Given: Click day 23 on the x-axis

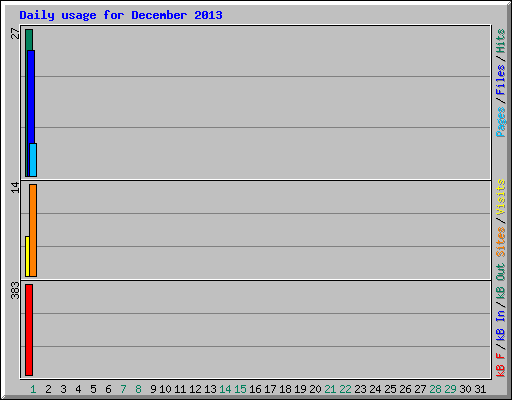Looking at the screenshot, I should [360, 389].
